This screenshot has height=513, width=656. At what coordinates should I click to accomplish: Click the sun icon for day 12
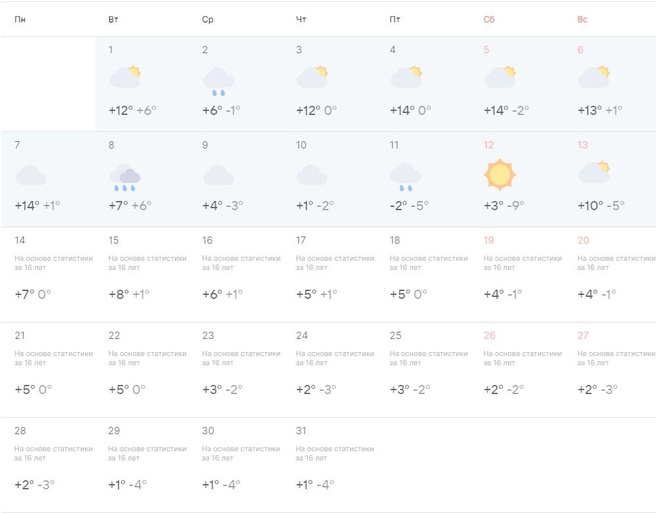(x=500, y=175)
